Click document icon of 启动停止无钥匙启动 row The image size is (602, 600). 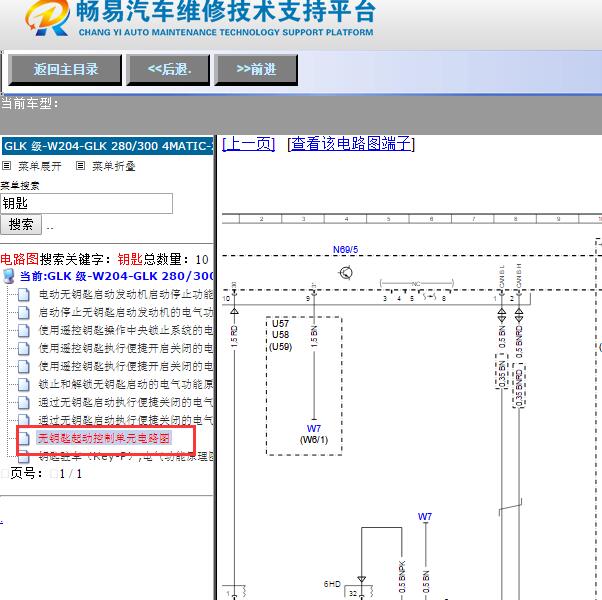23,313
